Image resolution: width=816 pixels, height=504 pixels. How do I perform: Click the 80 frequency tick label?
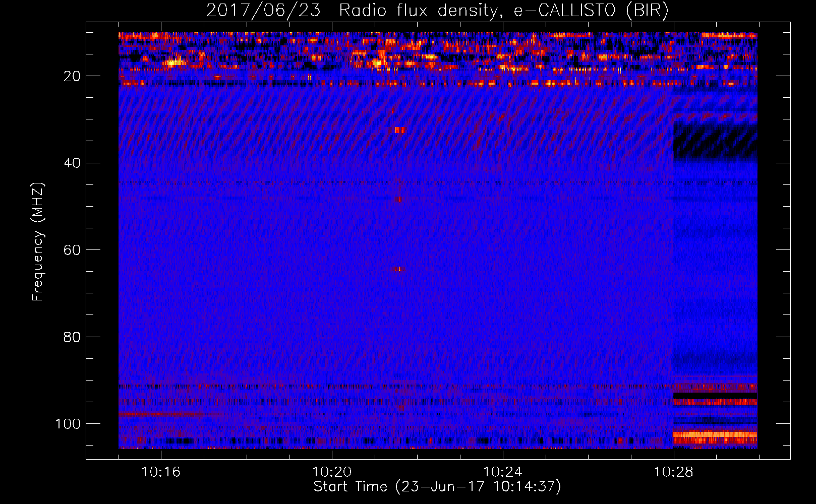[x=72, y=337]
